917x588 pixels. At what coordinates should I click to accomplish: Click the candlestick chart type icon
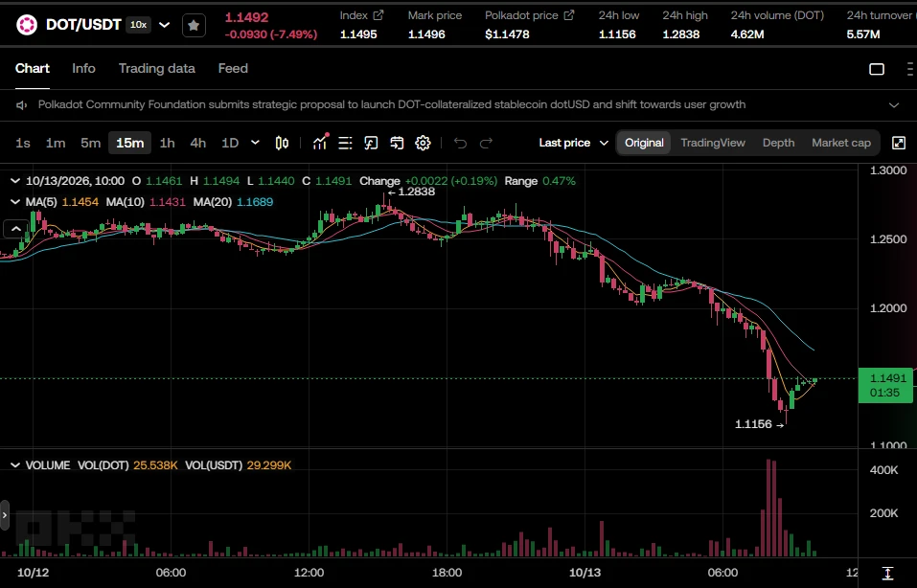282,143
